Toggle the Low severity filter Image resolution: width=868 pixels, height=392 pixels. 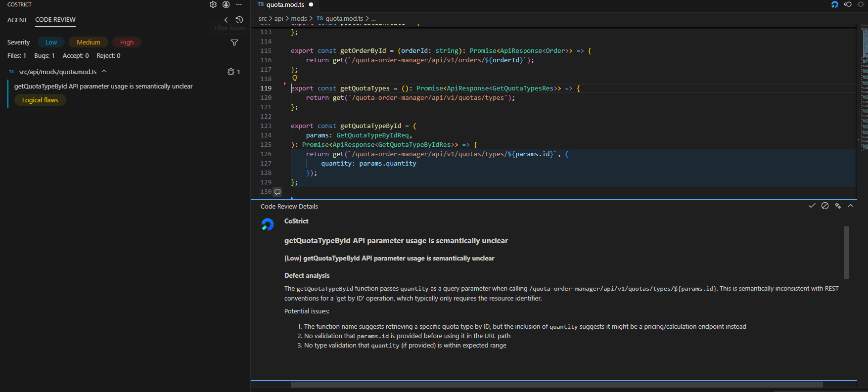pyautogui.click(x=51, y=43)
